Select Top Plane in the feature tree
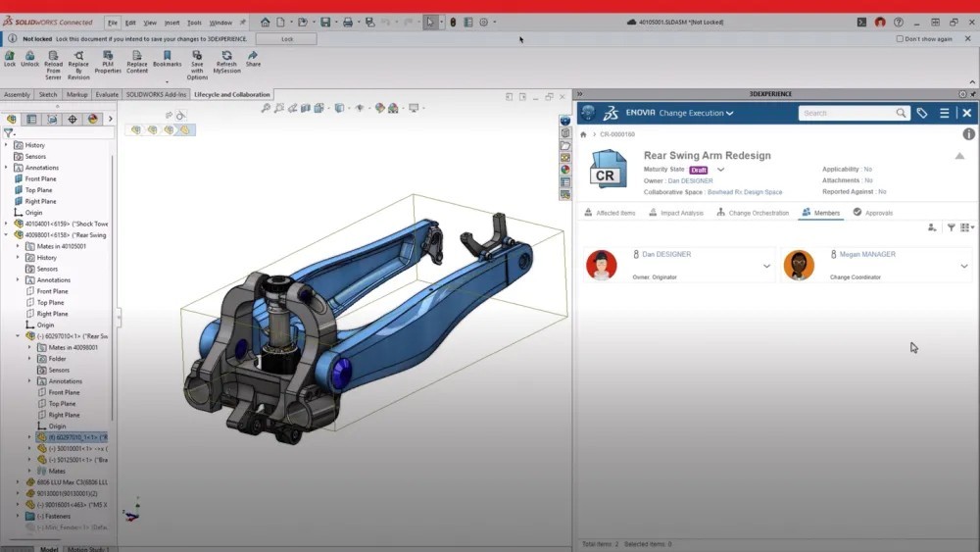Viewport: 980px width, 552px height. pyautogui.click(x=38, y=190)
